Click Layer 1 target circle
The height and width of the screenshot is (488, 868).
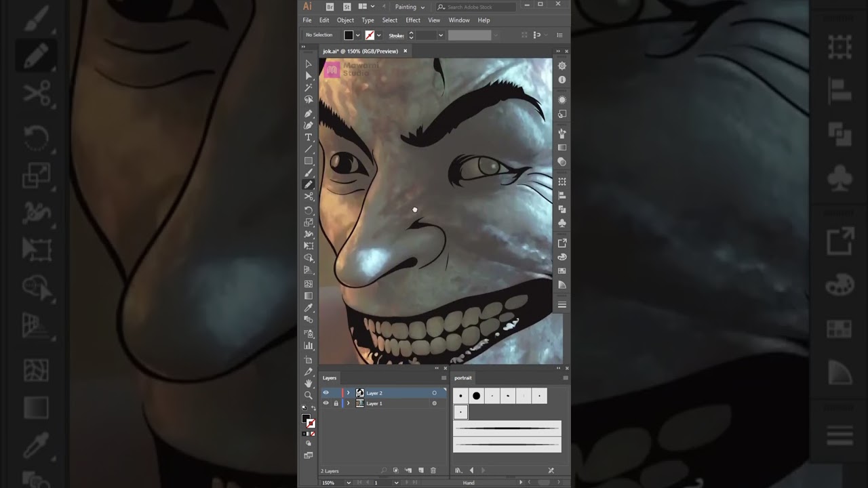(435, 403)
